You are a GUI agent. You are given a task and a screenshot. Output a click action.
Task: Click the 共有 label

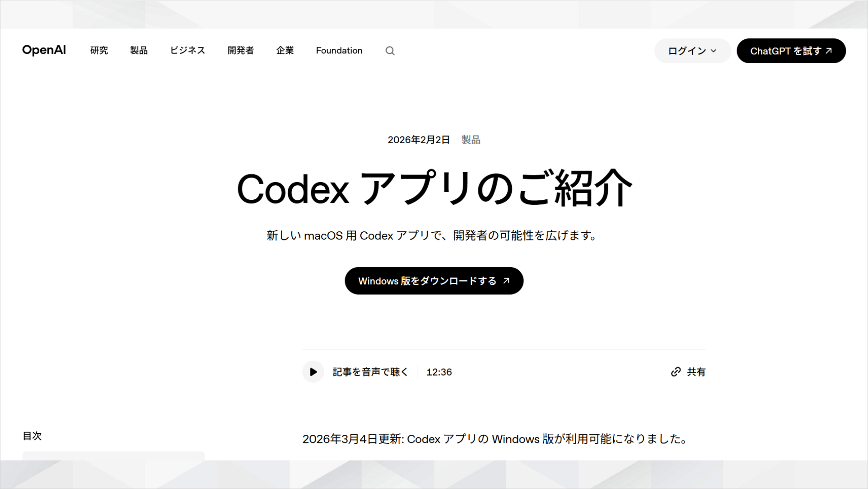(696, 372)
